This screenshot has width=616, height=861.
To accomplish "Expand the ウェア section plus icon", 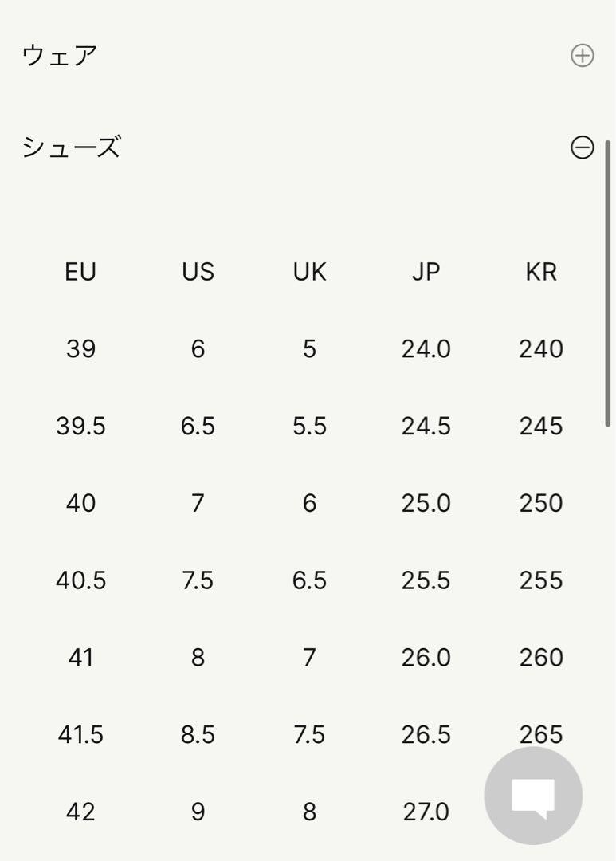I will click(x=582, y=56).
